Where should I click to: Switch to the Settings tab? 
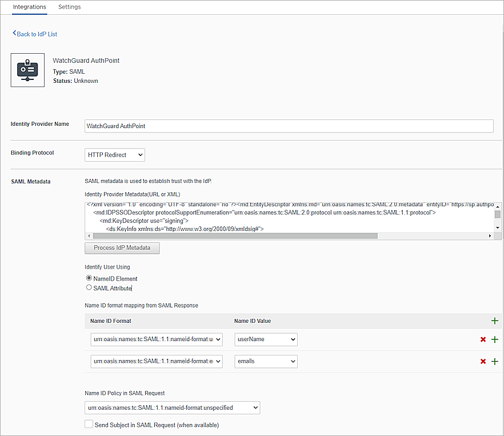coord(69,7)
